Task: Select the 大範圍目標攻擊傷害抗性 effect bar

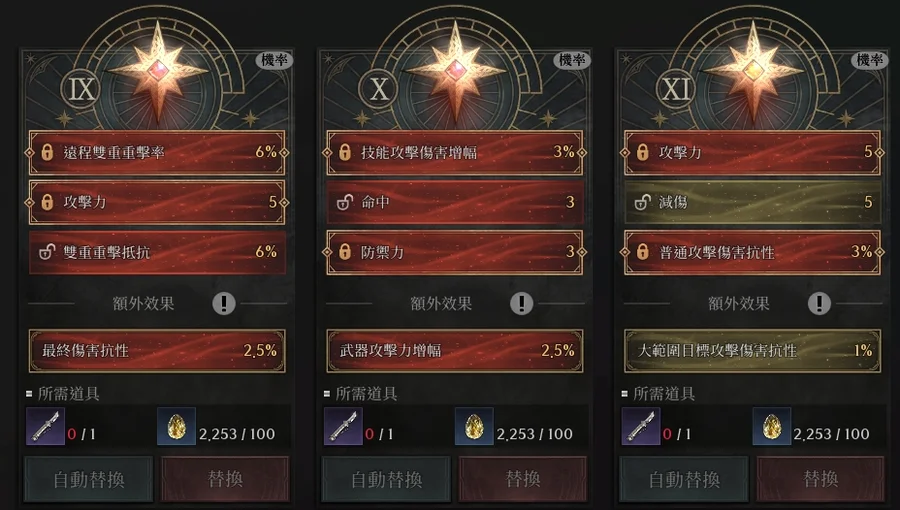Action: [752, 351]
